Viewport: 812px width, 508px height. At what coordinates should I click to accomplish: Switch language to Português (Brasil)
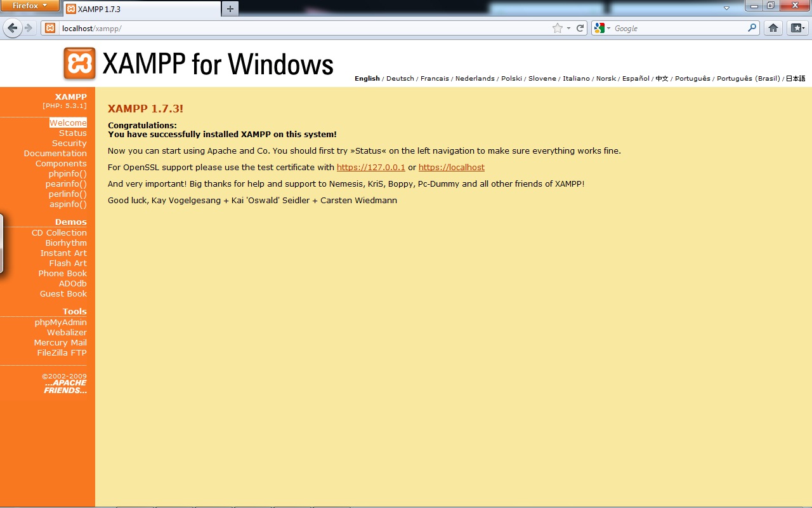(749, 79)
